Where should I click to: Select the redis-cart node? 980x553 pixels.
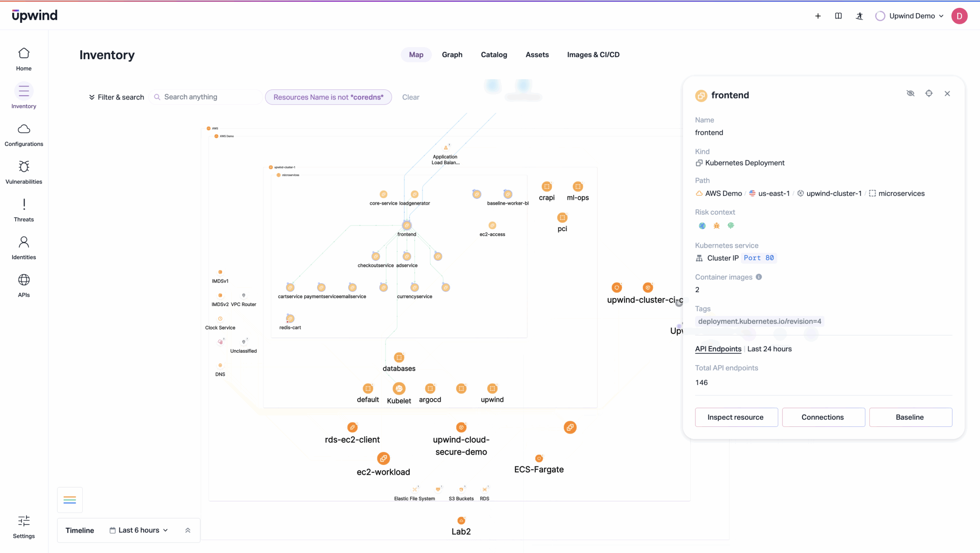pyautogui.click(x=290, y=319)
